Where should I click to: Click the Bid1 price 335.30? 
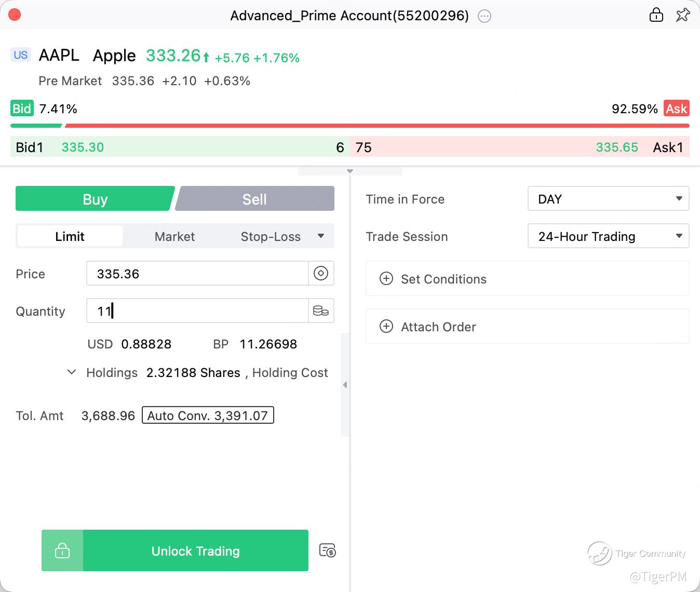coord(83,147)
